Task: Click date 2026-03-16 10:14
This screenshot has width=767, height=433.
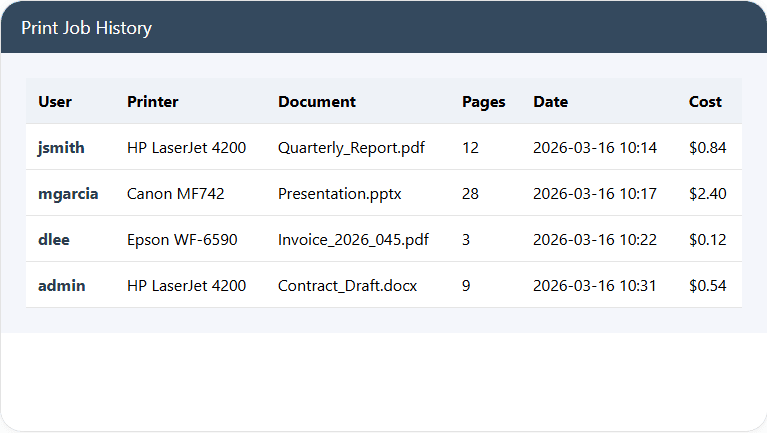Action: click(595, 148)
